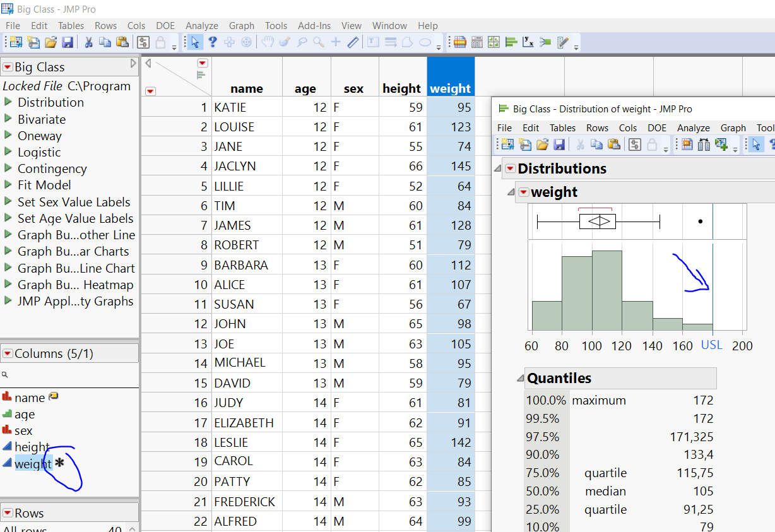Collapse the Quantiles section disclosure triangle
This screenshot has width=775, height=532.
(520, 379)
